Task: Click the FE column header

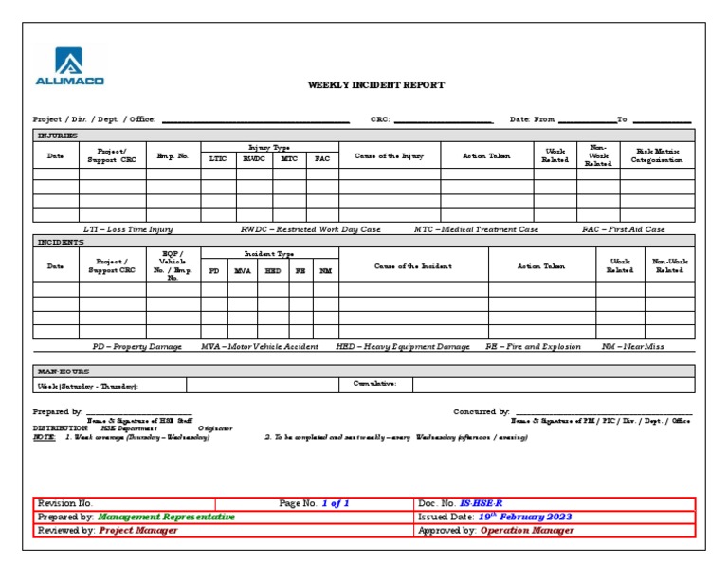Action: tap(300, 270)
